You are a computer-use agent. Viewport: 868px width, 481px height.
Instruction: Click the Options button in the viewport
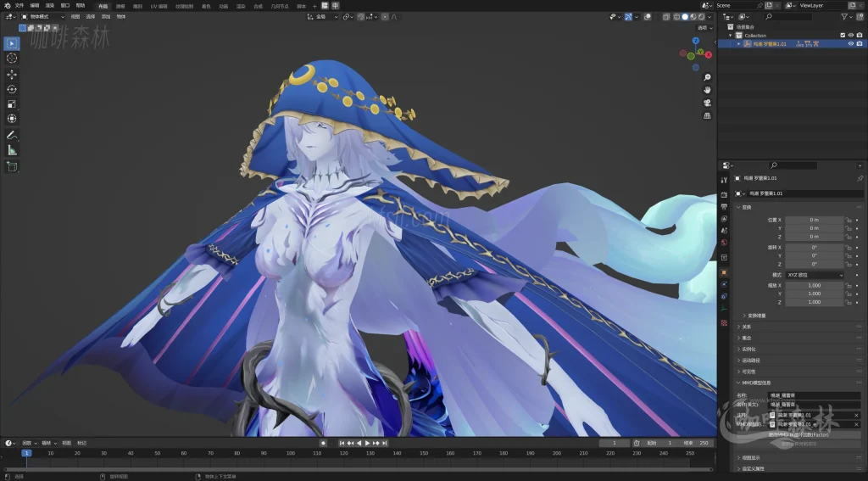(704, 28)
